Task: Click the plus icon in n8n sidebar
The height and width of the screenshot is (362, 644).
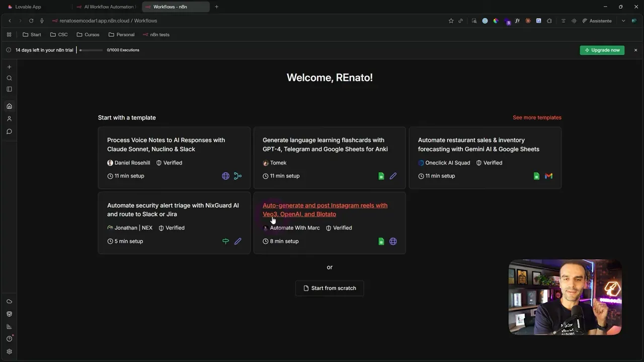Action: coord(9,67)
